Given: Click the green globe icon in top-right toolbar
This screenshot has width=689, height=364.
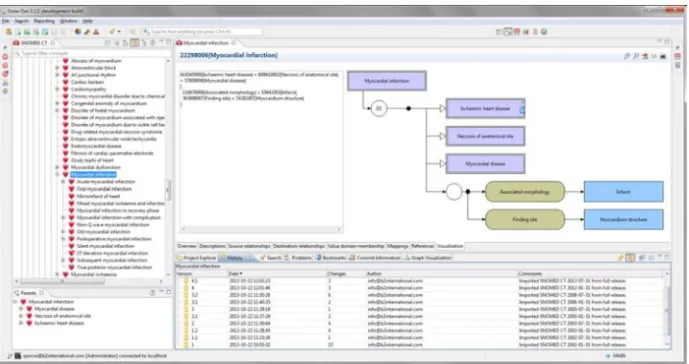Looking at the screenshot, I should 544,32.
